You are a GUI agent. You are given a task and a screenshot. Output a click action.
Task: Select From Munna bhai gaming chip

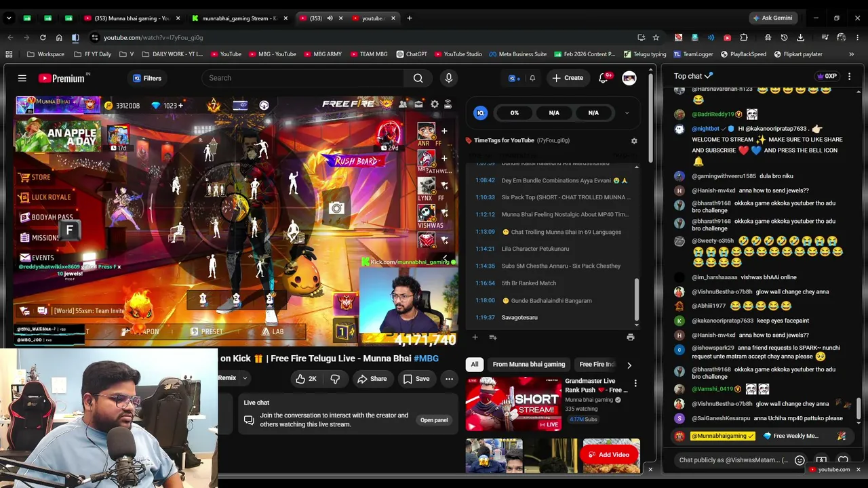pos(529,365)
